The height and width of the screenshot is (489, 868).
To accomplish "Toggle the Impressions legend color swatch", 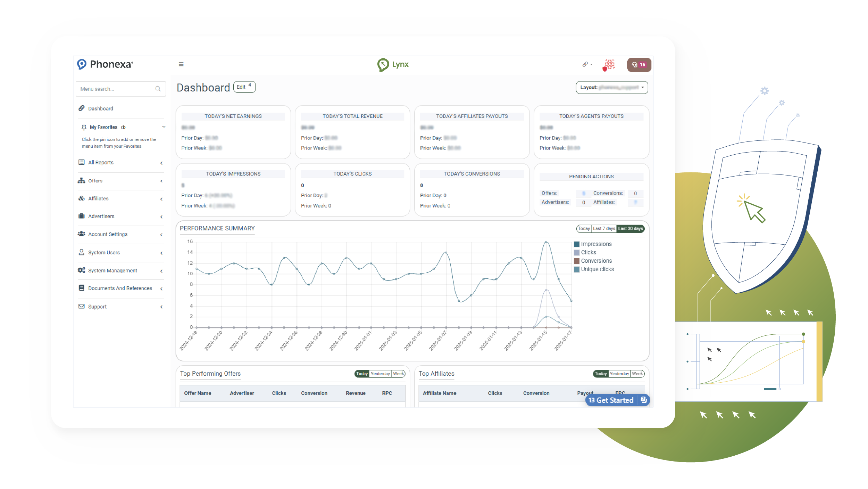I will 576,244.
